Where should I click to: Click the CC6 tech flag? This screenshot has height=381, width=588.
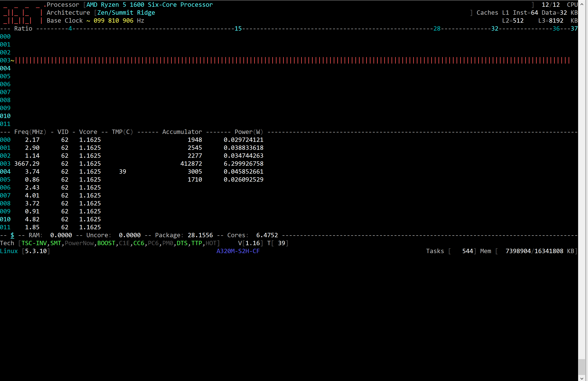[139, 243]
